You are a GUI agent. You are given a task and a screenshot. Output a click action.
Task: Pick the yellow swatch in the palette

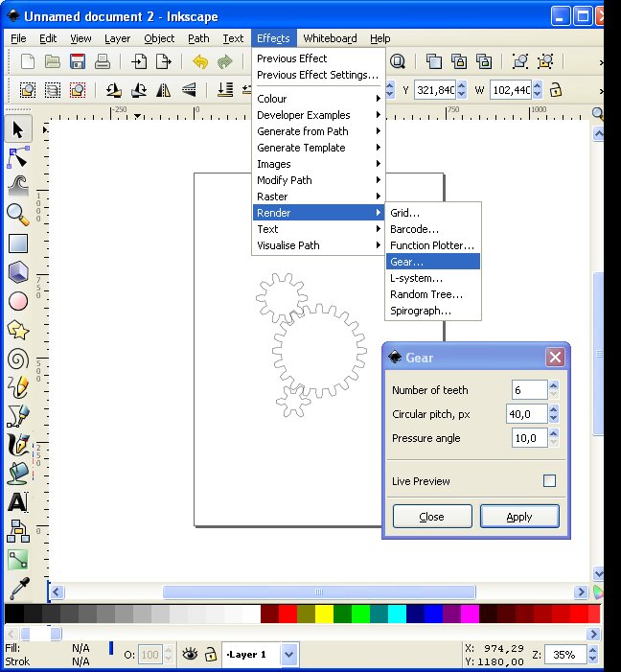[324, 614]
